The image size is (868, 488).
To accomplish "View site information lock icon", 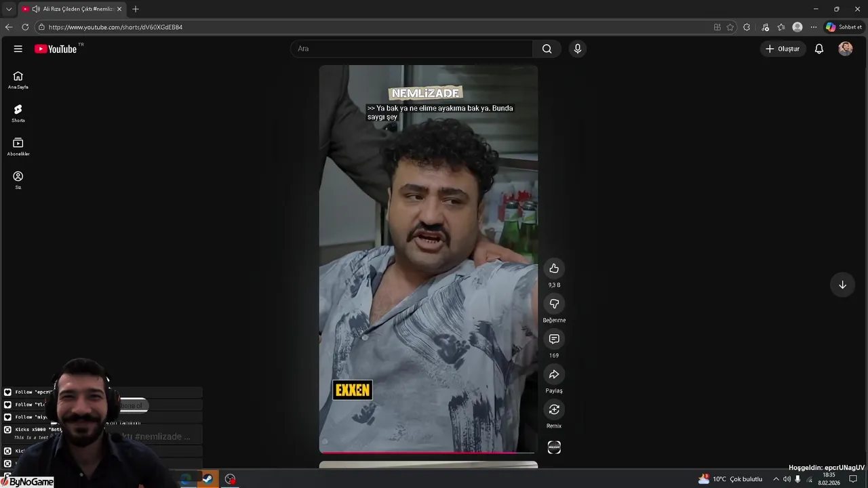I will (x=41, y=27).
